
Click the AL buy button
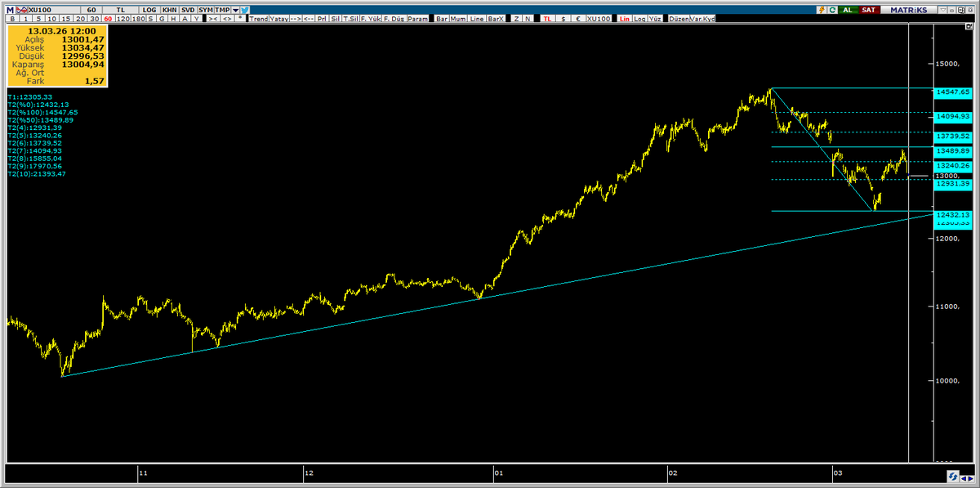pos(849,9)
